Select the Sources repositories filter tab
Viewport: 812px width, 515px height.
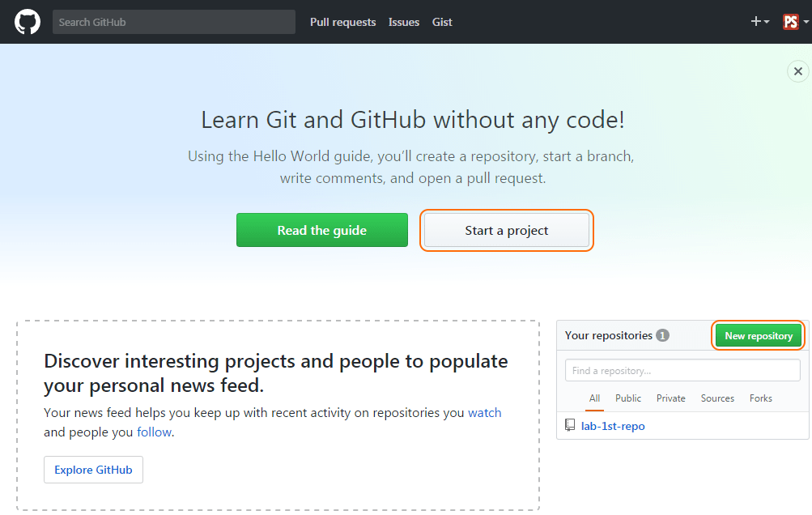point(717,398)
